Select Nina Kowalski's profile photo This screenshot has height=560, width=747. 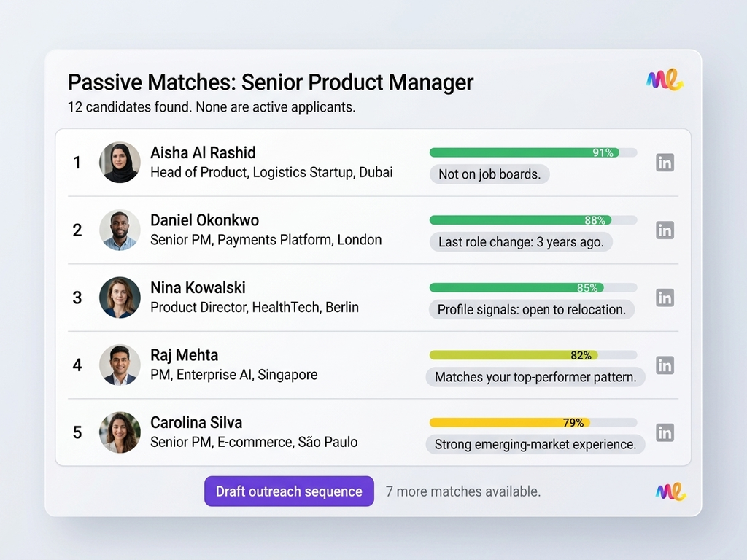pos(120,297)
